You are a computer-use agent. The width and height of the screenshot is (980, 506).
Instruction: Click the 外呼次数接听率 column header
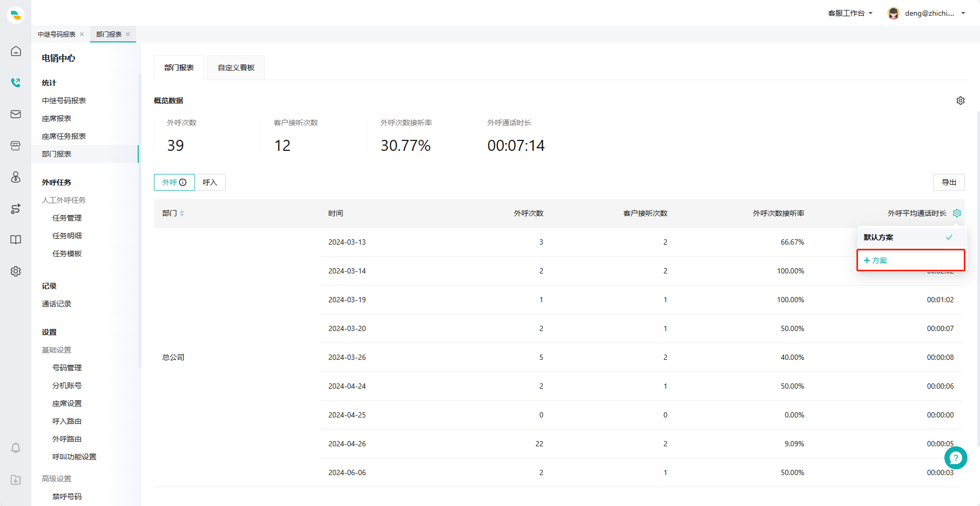coord(778,213)
